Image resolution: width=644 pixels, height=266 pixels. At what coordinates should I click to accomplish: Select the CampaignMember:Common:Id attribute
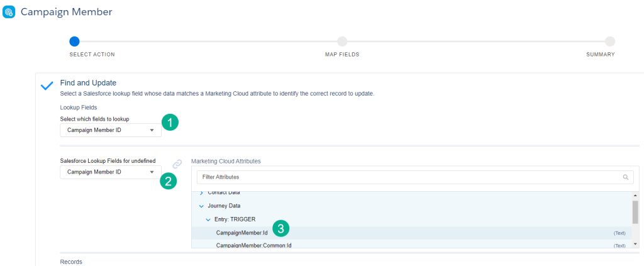tap(253, 245)
